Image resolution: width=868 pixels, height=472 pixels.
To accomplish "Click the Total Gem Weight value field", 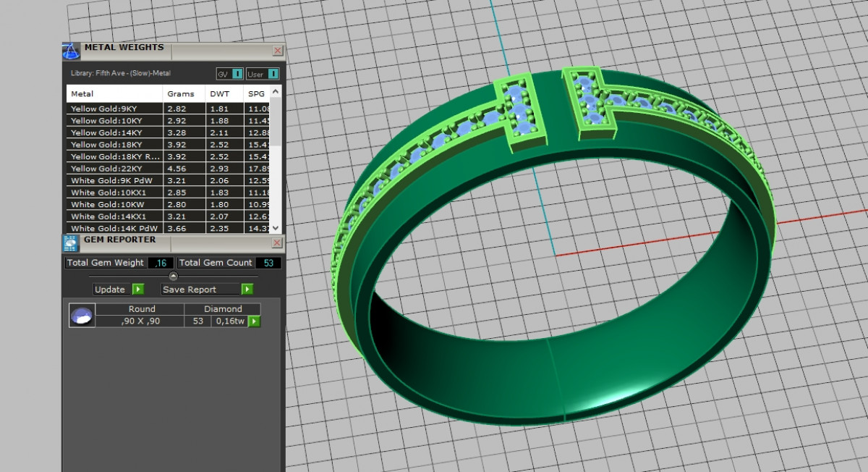I will pyautogui.click(x=161, y=263).
